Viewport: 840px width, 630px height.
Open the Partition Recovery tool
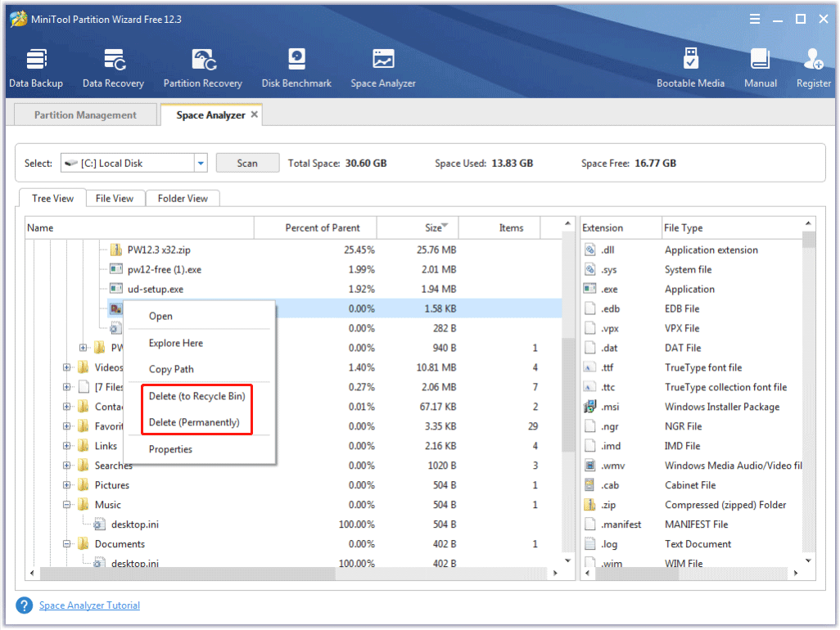click(202, 68)
